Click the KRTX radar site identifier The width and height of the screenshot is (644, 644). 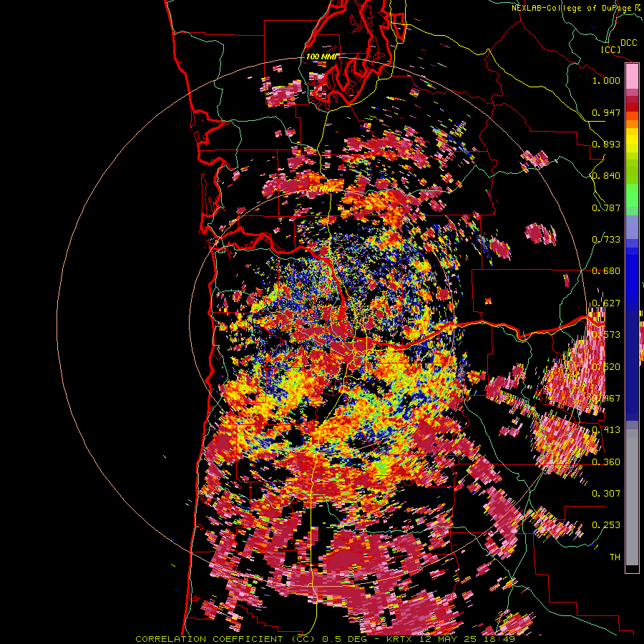[x=401, y=639]
